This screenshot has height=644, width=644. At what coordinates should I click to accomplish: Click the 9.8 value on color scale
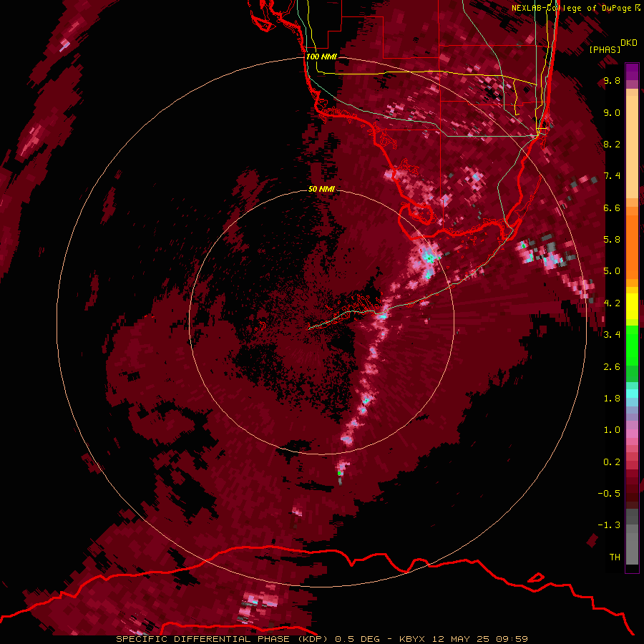[612, 81]
